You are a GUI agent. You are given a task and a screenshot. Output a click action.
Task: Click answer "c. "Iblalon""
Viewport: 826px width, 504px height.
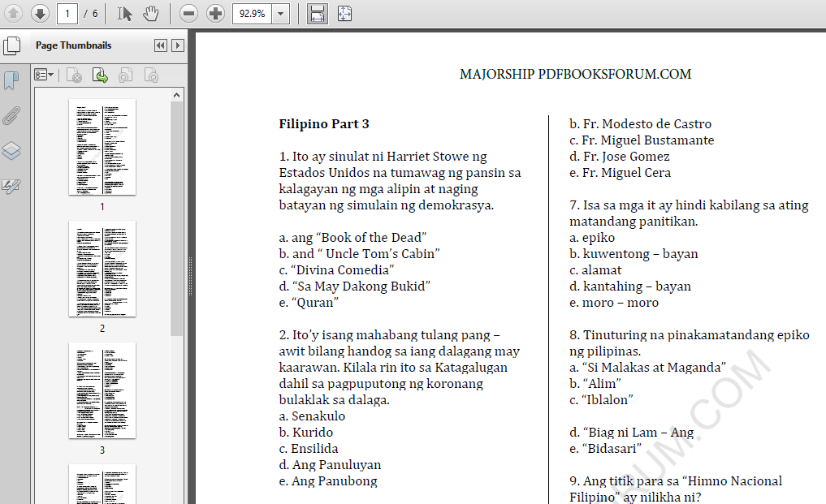tap(601, 400)
